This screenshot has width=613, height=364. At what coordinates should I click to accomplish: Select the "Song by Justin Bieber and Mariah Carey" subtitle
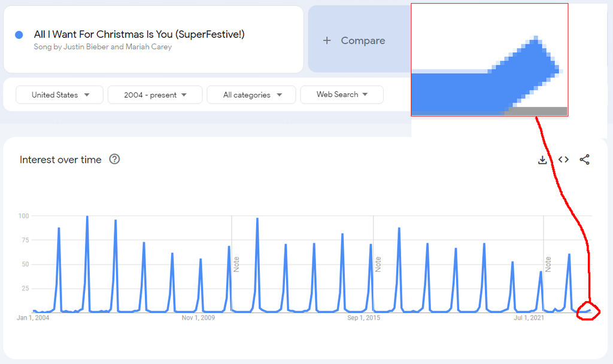tap(103, 47)
